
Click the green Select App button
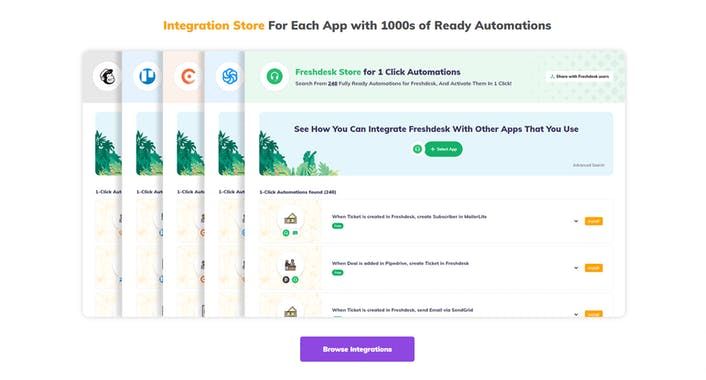point(444,149)
